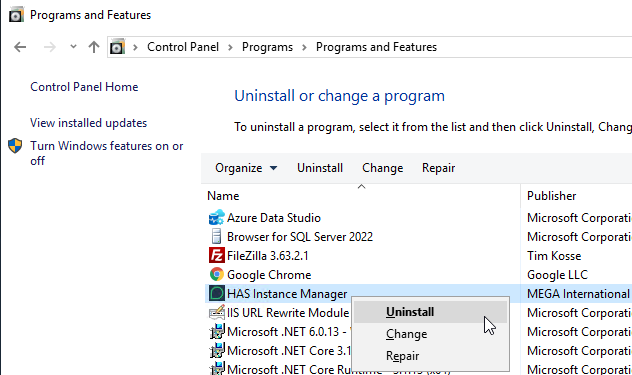The image size is (632, 375).
Task: Click shield icon beside Windows features link
Action: click(x=15, y=146)
